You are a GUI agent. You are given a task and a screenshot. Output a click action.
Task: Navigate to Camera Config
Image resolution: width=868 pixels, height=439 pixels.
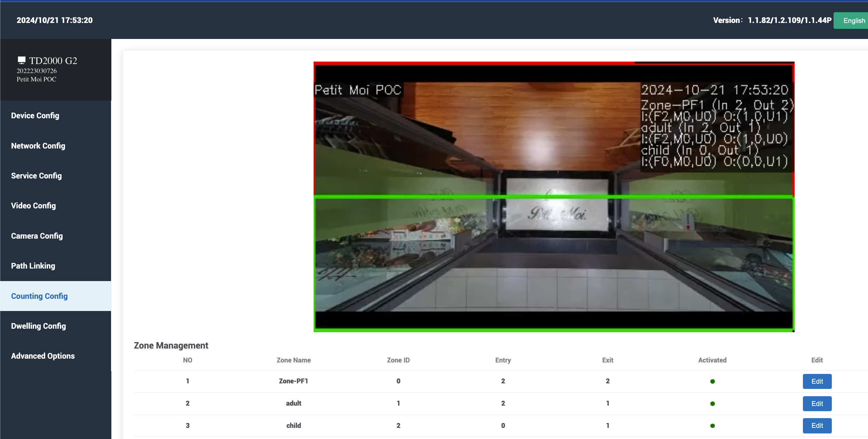click(x=37, y=236)
